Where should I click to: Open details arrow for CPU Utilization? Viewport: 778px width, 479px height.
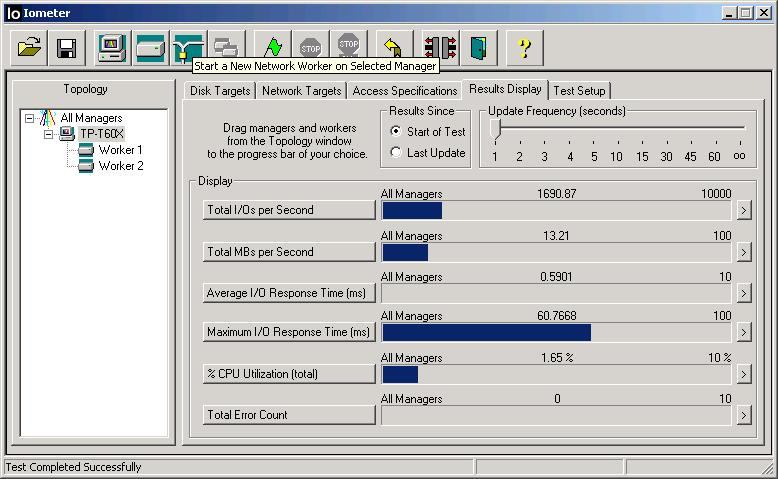coord(743,374)
